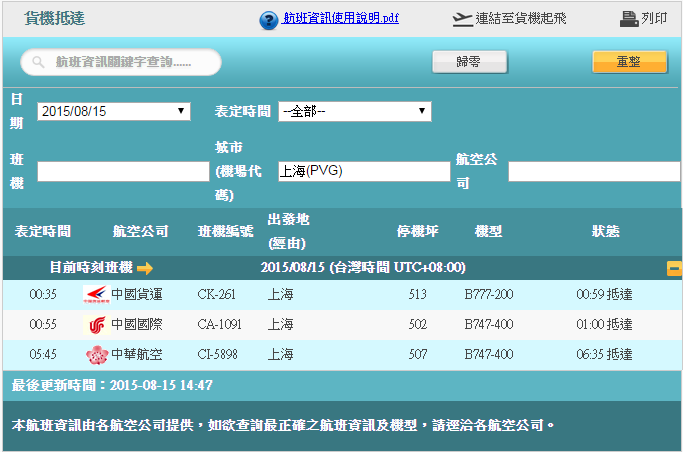
Task: Click the B777-200 aircraft type
Action: [489, 295]
